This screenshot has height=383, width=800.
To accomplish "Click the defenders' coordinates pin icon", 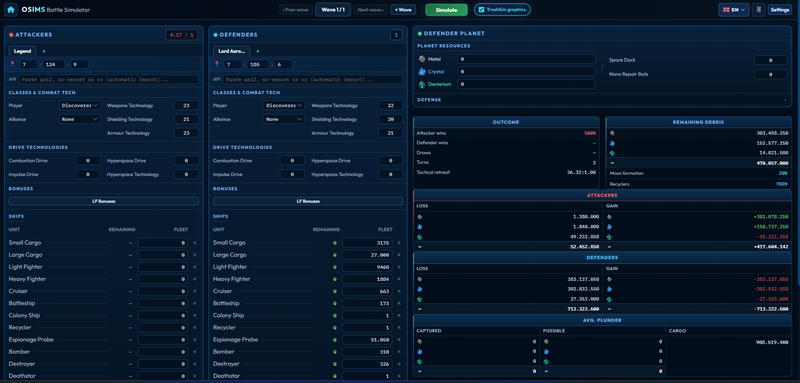I will (x=217, y=64).
